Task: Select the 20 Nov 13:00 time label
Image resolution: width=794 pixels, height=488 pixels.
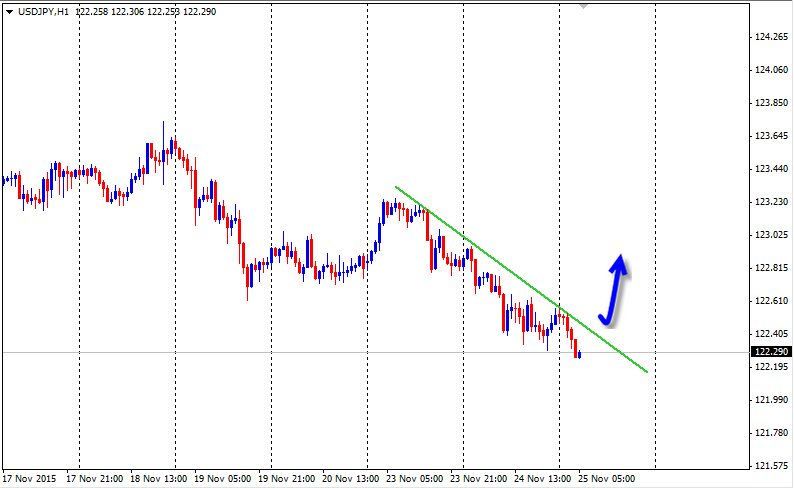Action: (350, 478)
